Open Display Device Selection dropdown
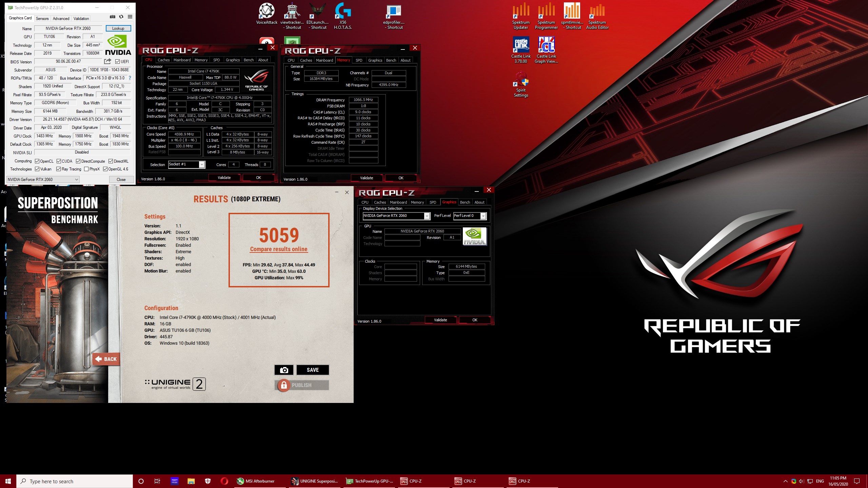Screen dimensions: 868x488 (x=396, y=216)
